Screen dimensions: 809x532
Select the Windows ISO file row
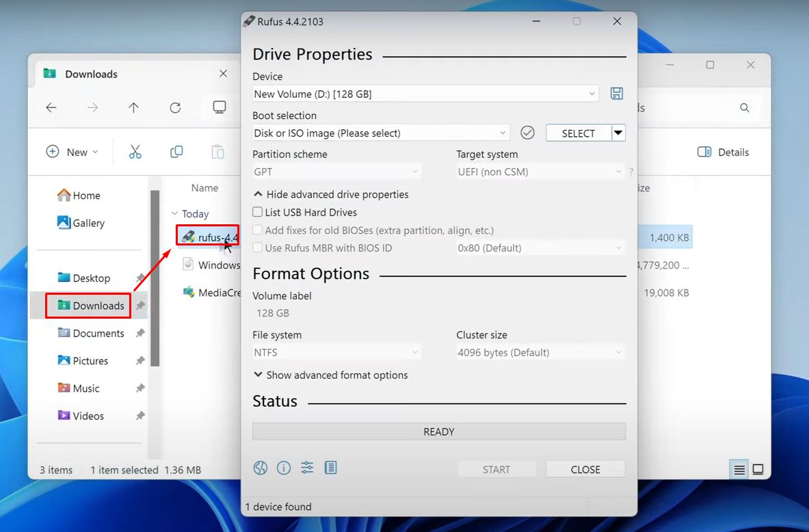[211, 265]
